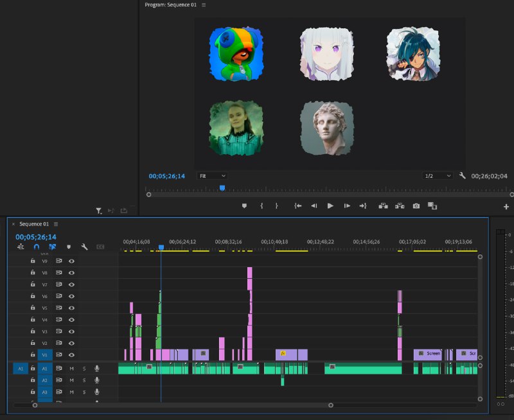
Task: Click the Lift button
Action: coord(383,206)
